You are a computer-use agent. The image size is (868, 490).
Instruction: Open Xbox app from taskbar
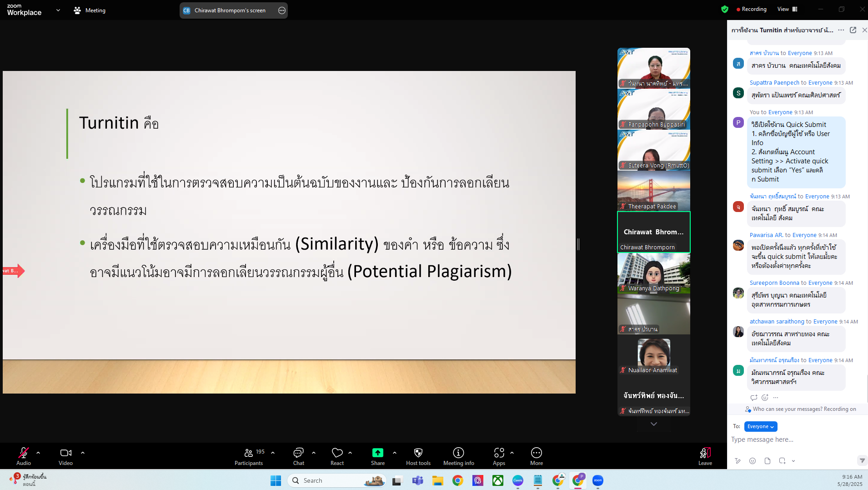point(498,480)
